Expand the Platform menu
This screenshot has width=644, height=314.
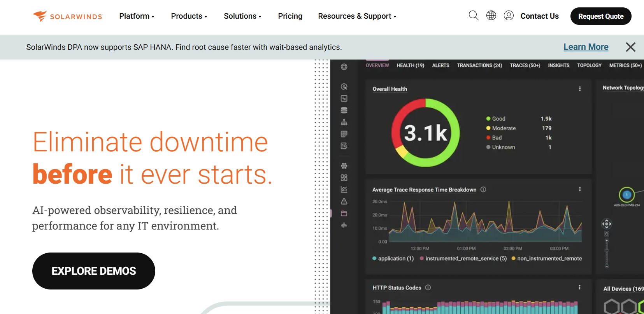pos(137,16)
